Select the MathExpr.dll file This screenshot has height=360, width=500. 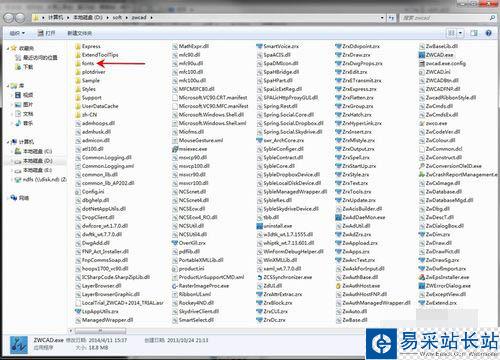click(x=190, y=46)
